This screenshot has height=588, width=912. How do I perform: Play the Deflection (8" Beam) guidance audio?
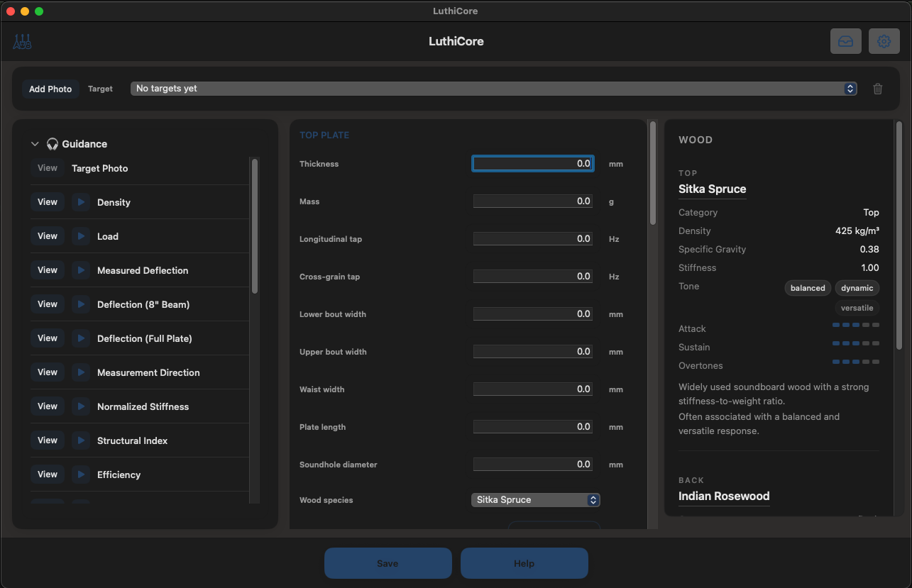pyautogui.click(x=81, y=304)
